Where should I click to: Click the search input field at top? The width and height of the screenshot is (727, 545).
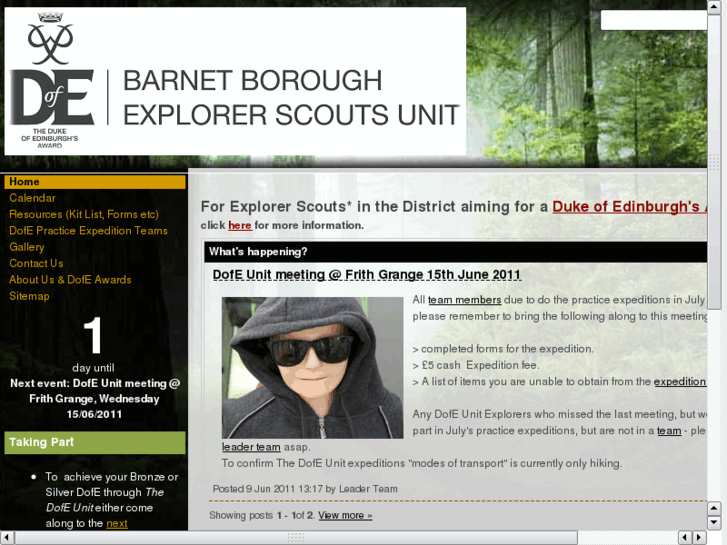tap(654, 20)
